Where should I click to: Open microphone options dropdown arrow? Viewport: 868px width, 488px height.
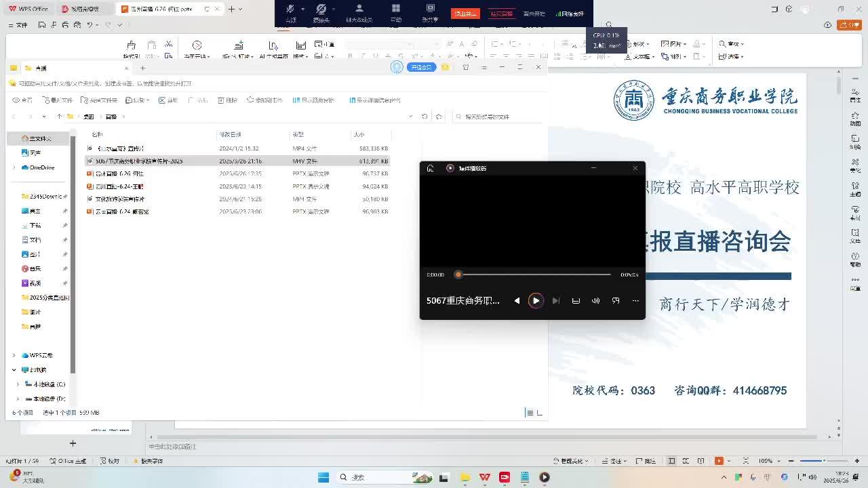[302, 9]
